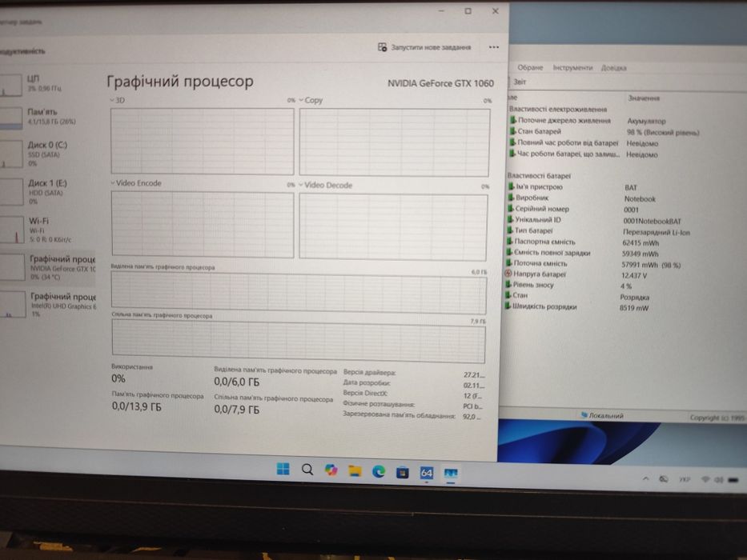
Task: Switch to AIDA64 taskbar icon
Action: (x=427, y=473)
